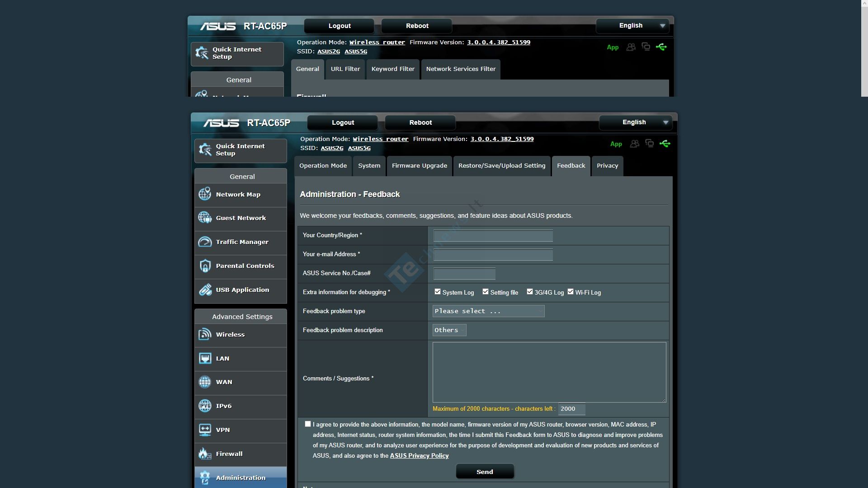Open the English language dropdown in lower panel

[635, 122]
